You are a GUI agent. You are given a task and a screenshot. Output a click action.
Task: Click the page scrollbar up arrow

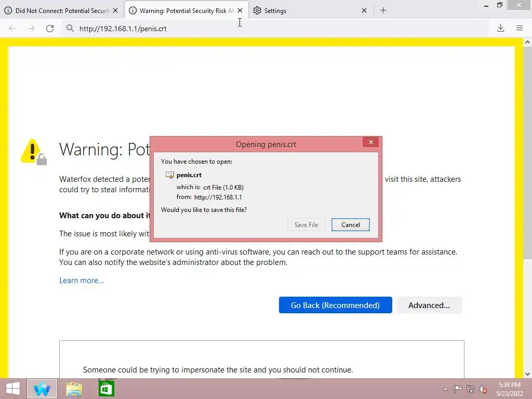pos(527,43)
